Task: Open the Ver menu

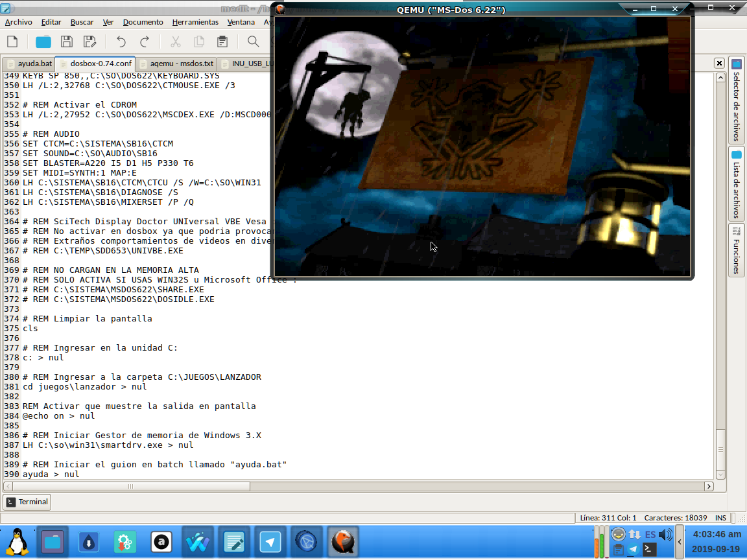Action: [x=108, y=22]
